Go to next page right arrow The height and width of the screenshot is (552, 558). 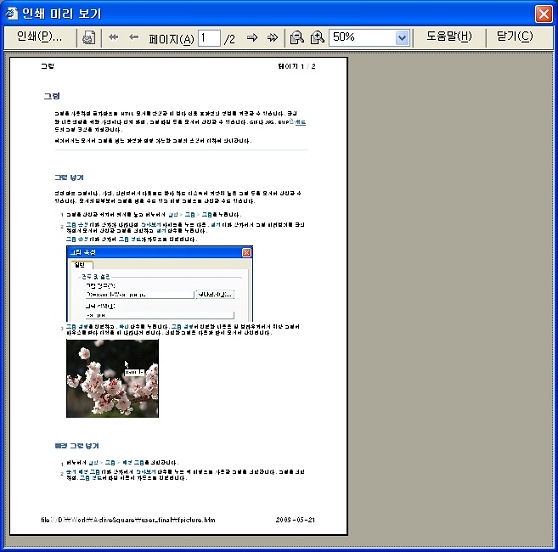(x=252, y=37)
